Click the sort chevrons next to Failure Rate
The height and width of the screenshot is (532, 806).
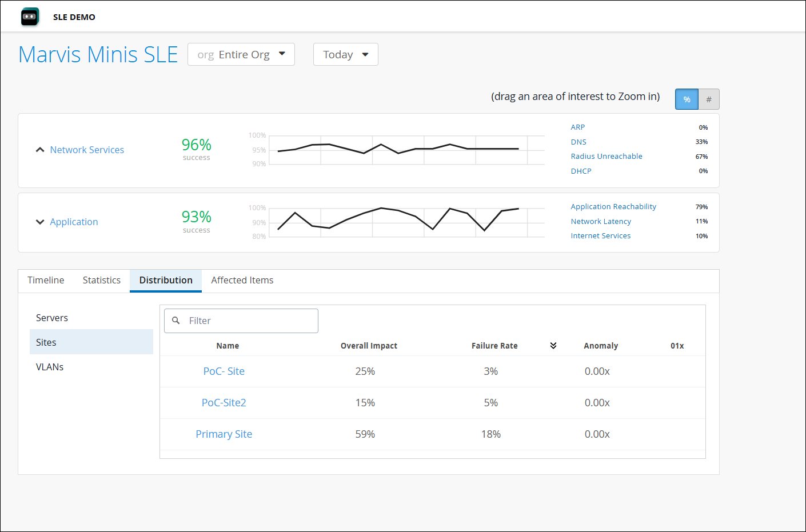[553, 345]
